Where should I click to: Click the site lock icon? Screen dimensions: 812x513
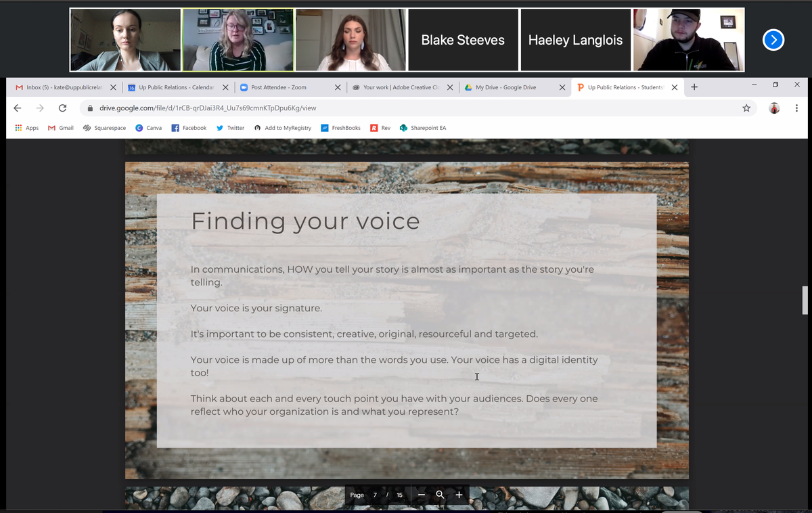click(89, 108)
